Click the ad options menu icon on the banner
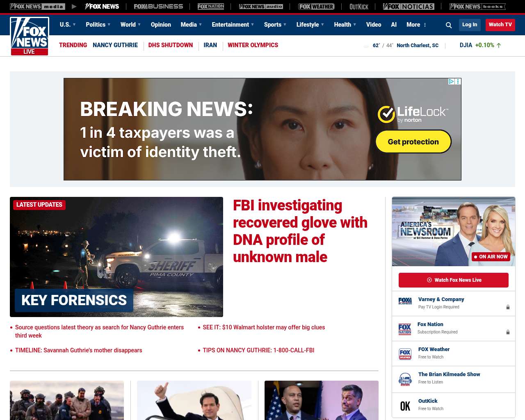 click(x=458, y=81)
